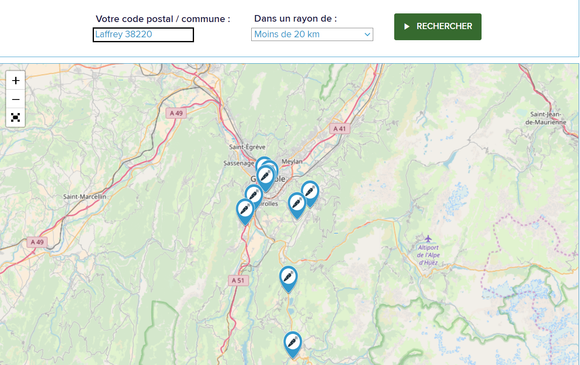Click the 'A 41' road shield

340,129
